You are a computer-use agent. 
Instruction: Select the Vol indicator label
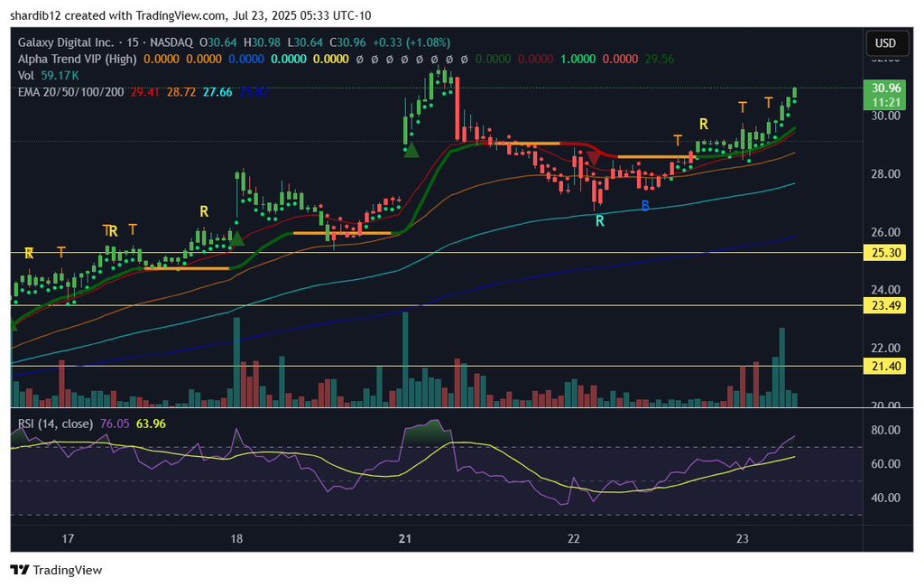26,76
